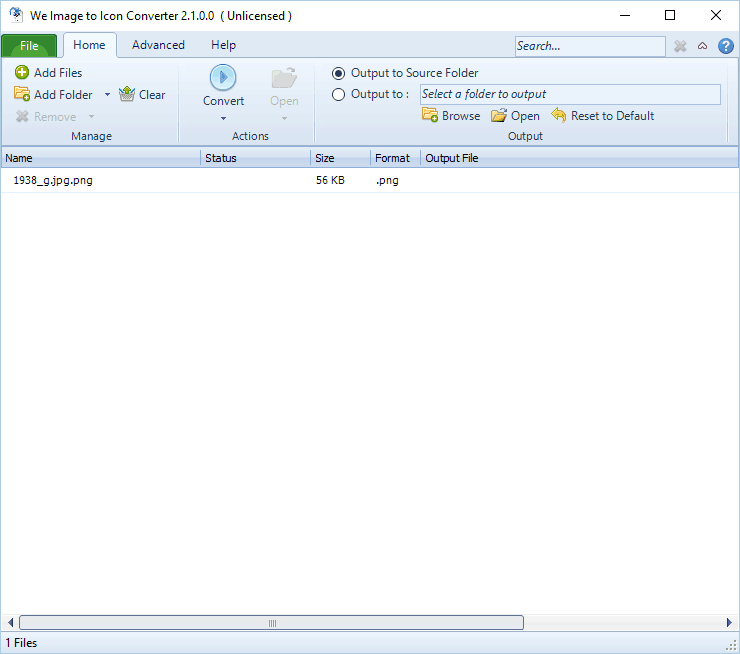Click the Clear basket icon

point(126,94)
